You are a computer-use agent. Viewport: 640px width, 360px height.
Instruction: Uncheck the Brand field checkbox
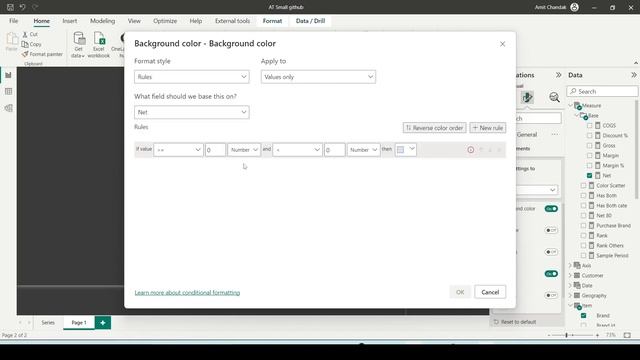(x=583, y=316)
